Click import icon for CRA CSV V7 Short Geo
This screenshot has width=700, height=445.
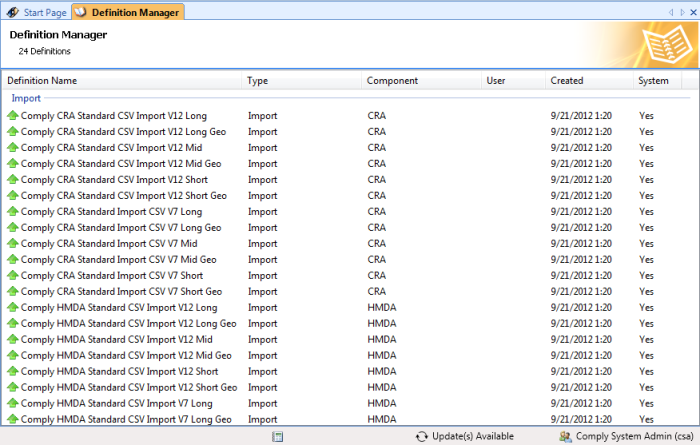(13, 291)
